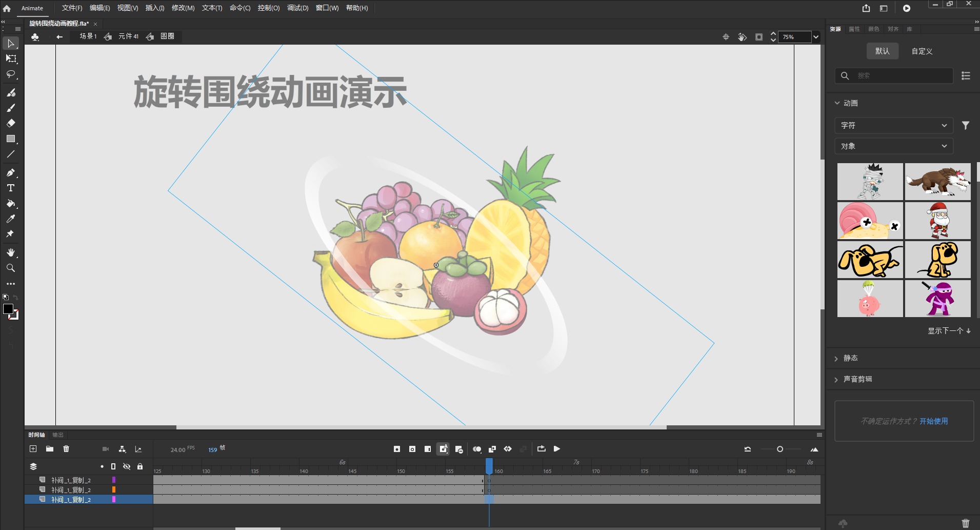
Task: Open the 对象 category dropdown
Action: (x=894, y=146)
